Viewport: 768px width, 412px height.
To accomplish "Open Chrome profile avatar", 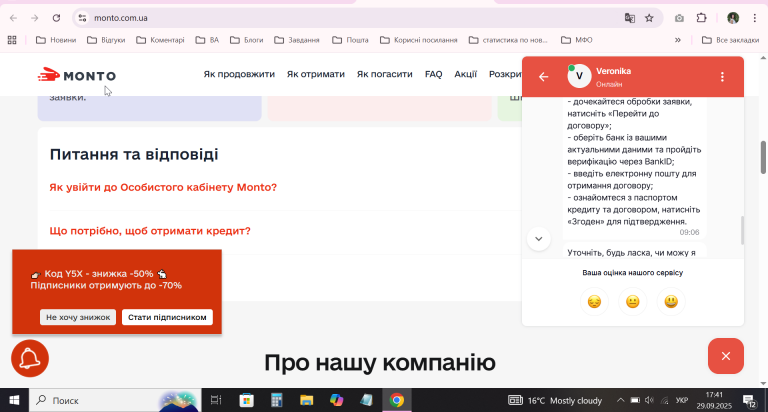I will (x=733, y=18).
